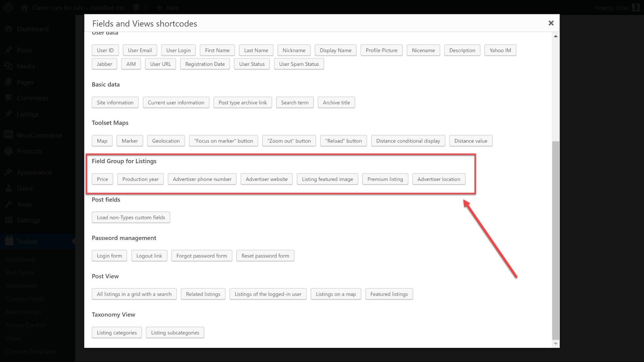Click the scrollbar up arrow in dialog
Viewport: 644px width, 362px height.
point(555,36)
